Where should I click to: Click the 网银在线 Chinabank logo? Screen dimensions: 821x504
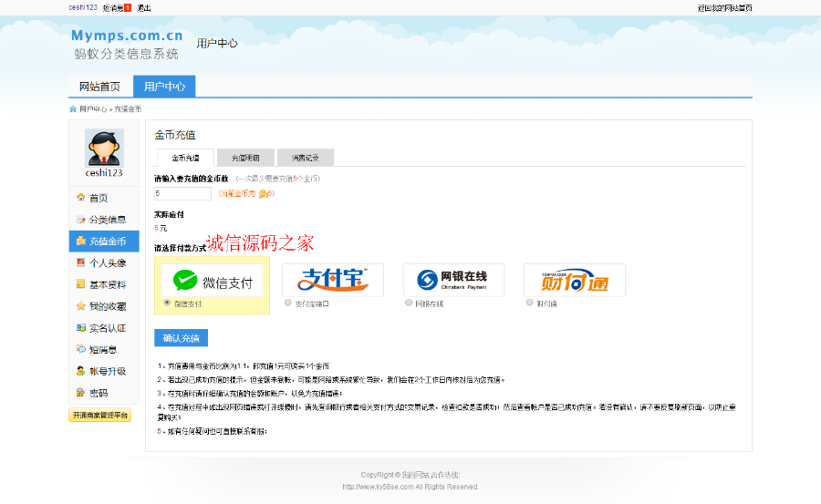(x=453, y=280)
